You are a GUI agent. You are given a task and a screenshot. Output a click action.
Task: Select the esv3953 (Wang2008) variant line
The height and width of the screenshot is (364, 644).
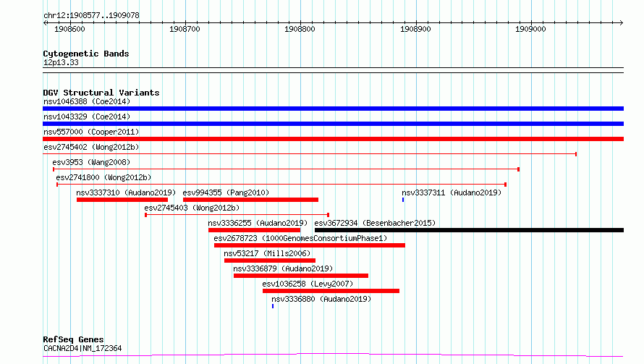click(287, 169)
